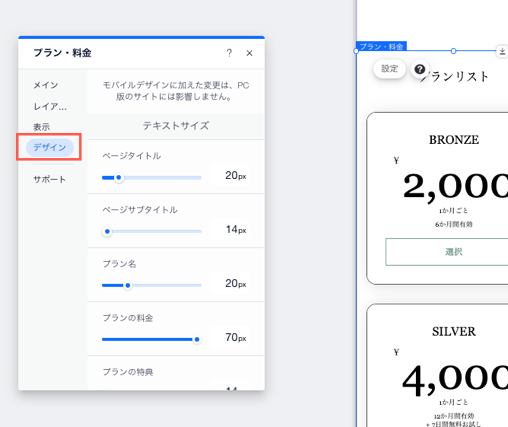
Task: Close the プラン・料金 settings panel
Action: (x=249, y=53)
